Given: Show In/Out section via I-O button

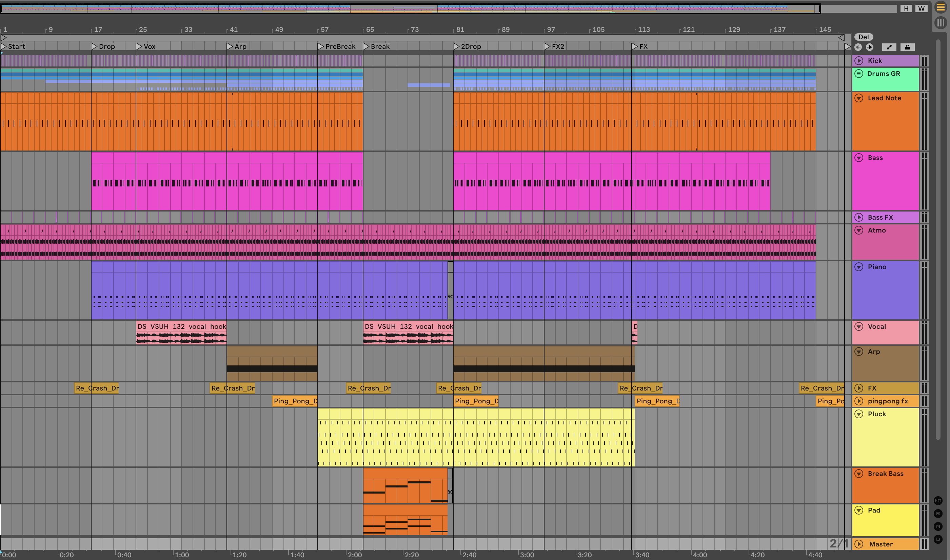Looking at the screenshot, I should [938, 501].
